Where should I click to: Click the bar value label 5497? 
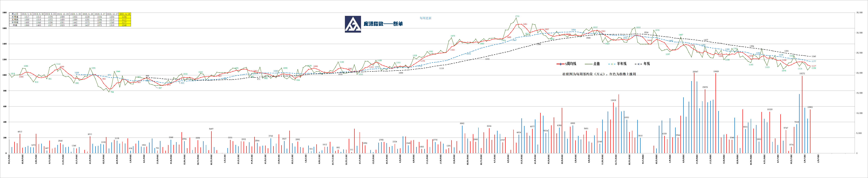tap(211, 129)
